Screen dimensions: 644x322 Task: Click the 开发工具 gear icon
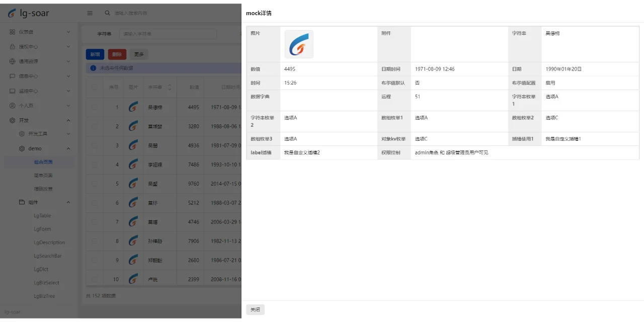(x=22, y=134)
